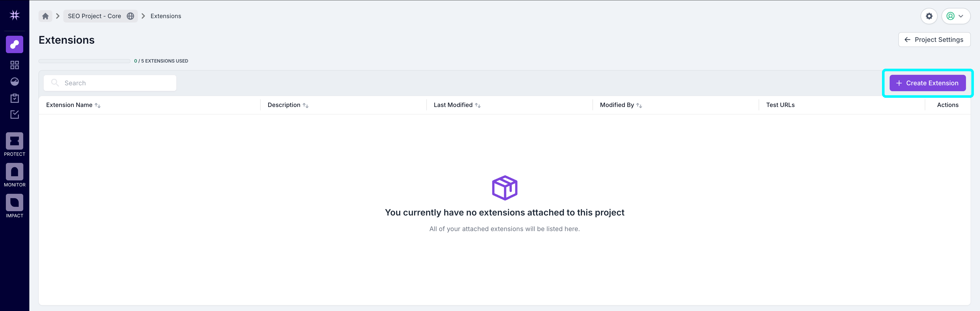
Task: Sort by Last Modified column
Action: [x=457, y=105]
